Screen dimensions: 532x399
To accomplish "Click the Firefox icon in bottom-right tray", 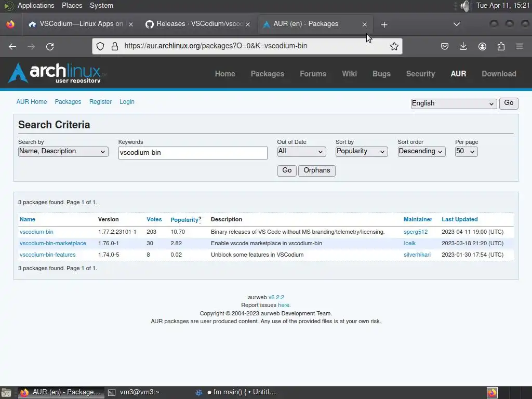I will pyautogui.click(x=493, y=393).
